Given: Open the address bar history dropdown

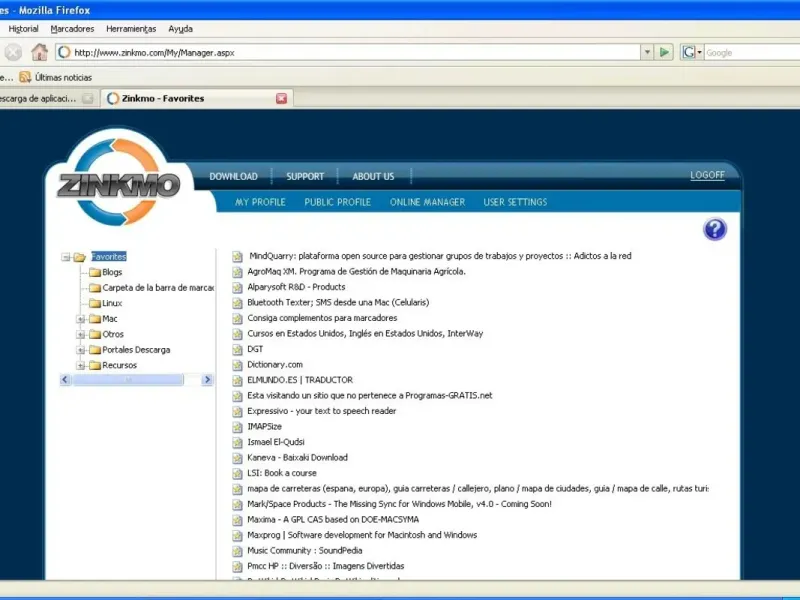Looking at the screenshot, I should coord(647,52).
